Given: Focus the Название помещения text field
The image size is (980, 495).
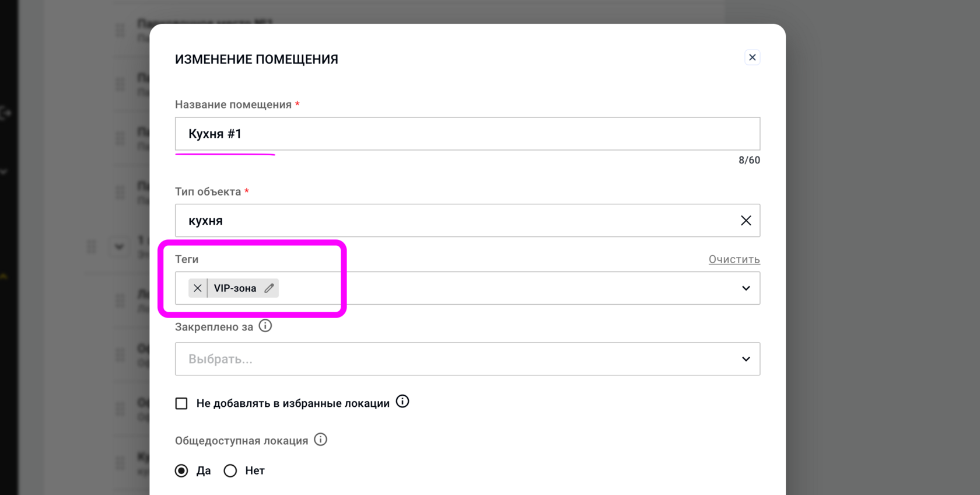Looking at the screenshot, I should click(467, 134).
